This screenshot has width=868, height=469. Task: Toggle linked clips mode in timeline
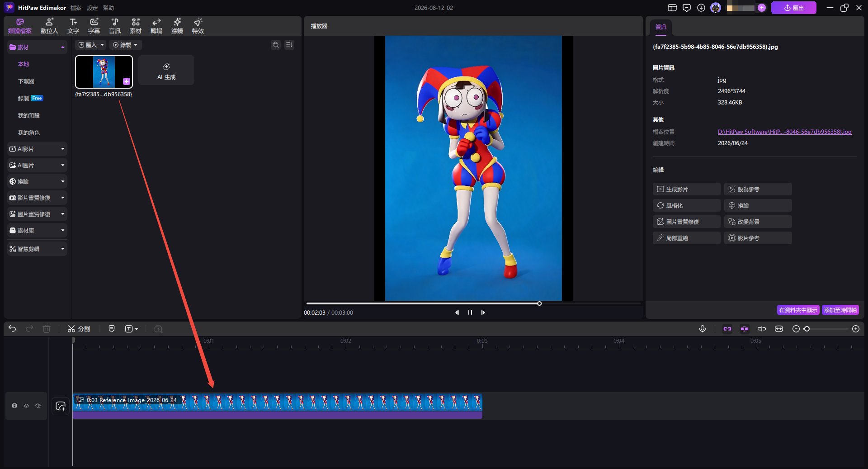(x=727, y=329)
